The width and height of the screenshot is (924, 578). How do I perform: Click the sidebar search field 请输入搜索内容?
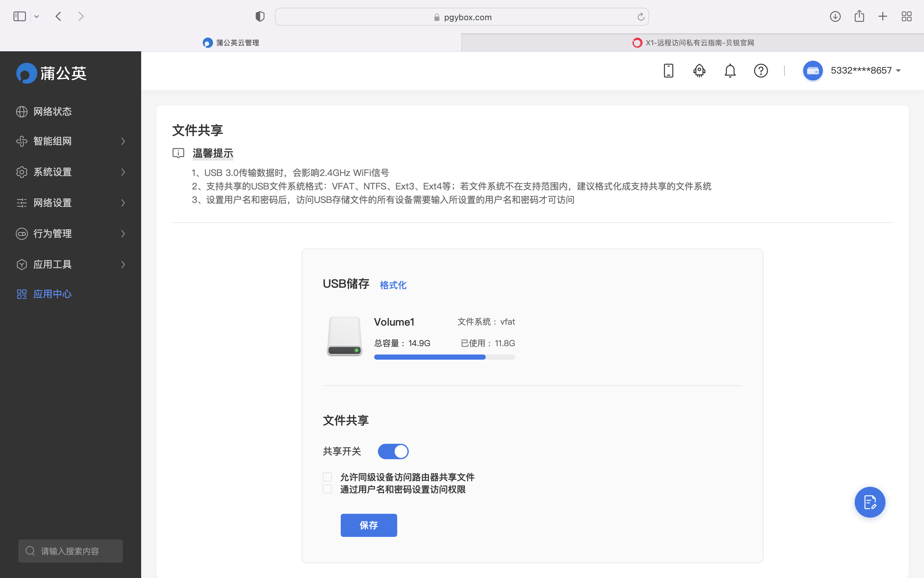click(71, 551)
